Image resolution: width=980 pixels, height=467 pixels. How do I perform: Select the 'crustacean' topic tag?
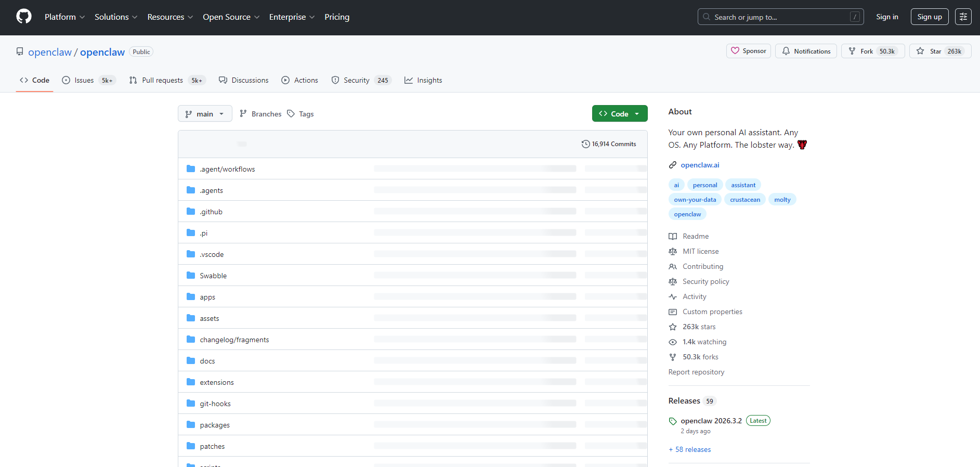pyautogui.click(x=745, y=200)
